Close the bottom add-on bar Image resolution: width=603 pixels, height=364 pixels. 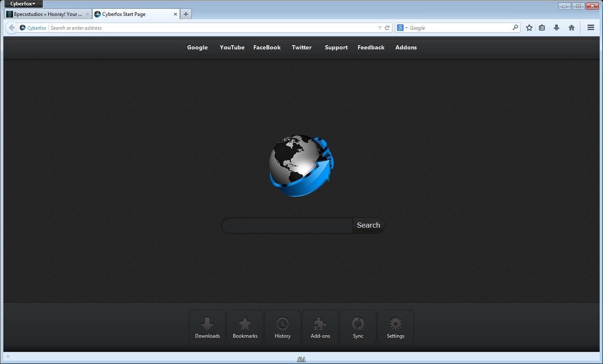point(8,356)
